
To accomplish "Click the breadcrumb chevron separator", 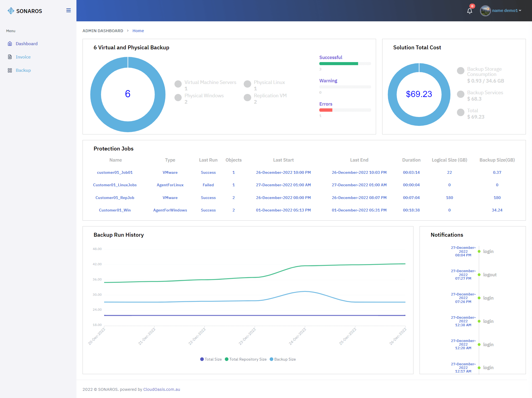I will pyautogui.click(x=128, y=31).
